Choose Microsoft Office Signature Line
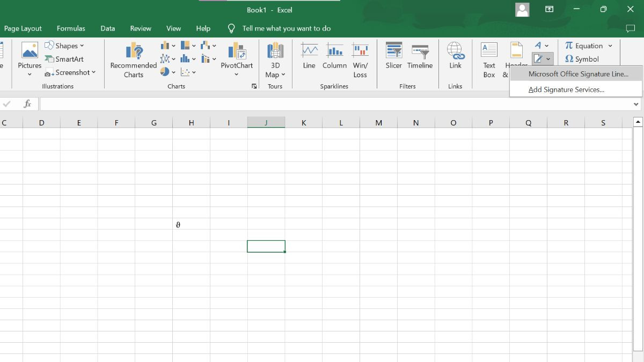The image size is (644, 362). coord(576,74)
